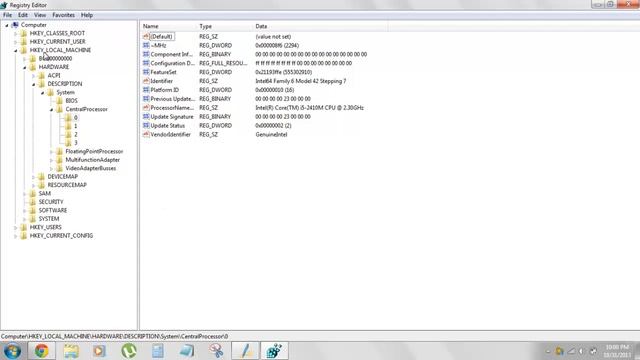Viewport: 640px width, 360px height.
Task: Click the system tray clock
Action: (617, 351)
